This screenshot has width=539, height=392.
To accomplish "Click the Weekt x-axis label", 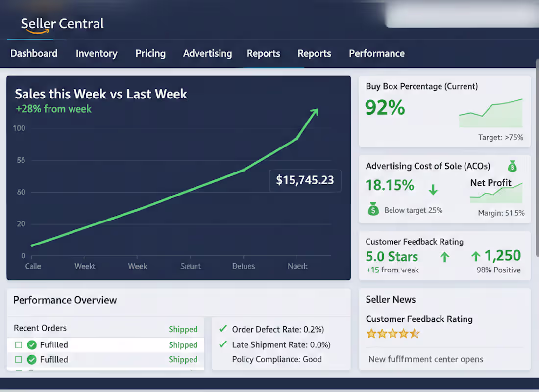I will click(x=85, y=266).
